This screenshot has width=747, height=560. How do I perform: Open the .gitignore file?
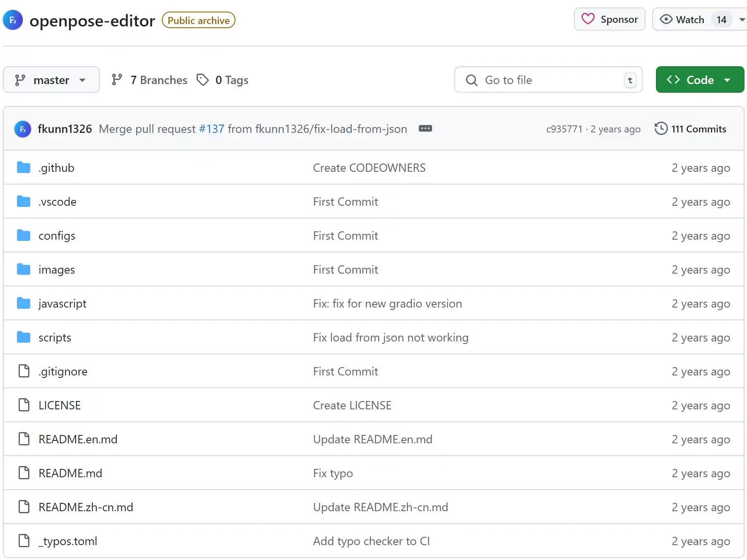pyautogui.click(x=63, y=372)
